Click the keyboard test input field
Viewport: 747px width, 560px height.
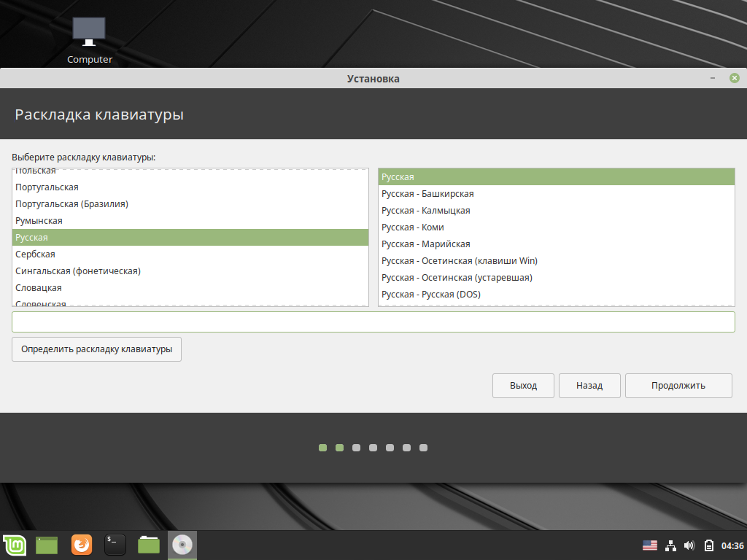coord(373,322)
